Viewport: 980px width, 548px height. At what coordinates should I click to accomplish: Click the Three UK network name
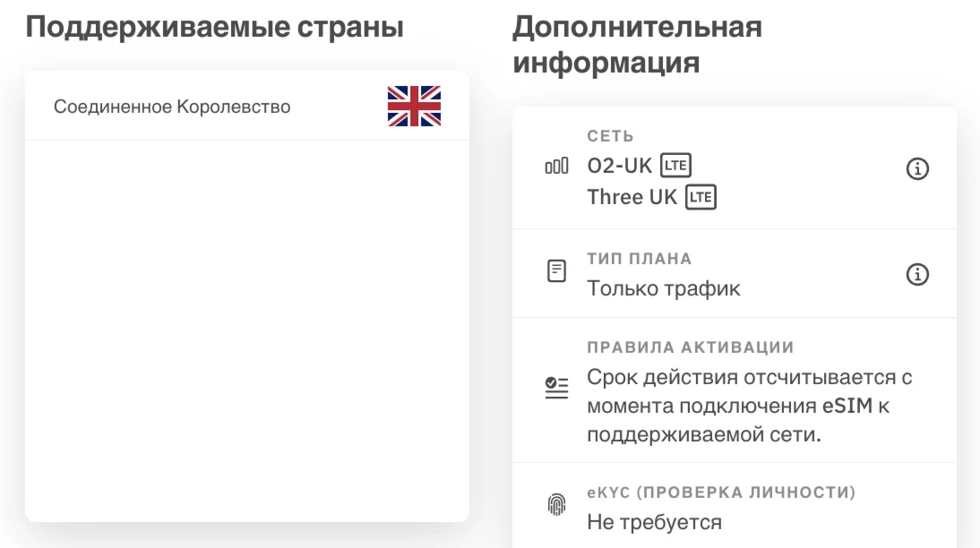point(632,197)
